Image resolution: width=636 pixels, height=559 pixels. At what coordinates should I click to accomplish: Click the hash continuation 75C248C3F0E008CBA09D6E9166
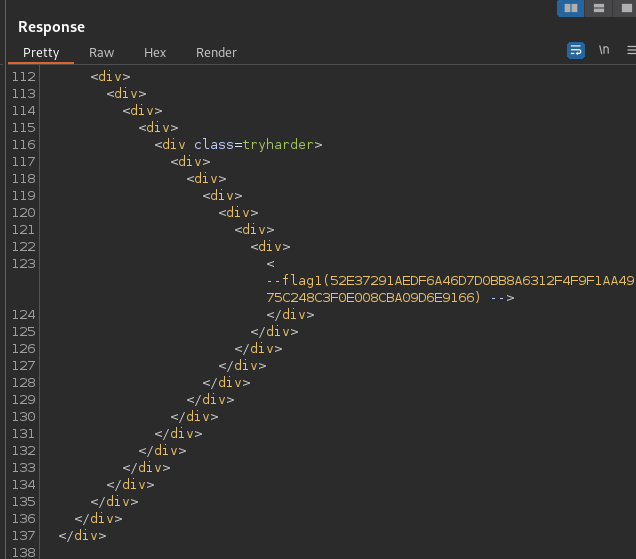[371, 297]
